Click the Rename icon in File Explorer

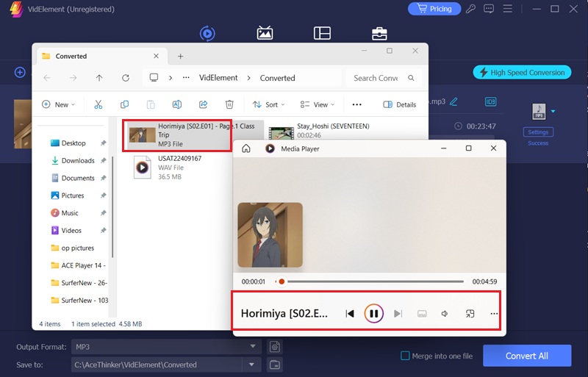(177, 104)
